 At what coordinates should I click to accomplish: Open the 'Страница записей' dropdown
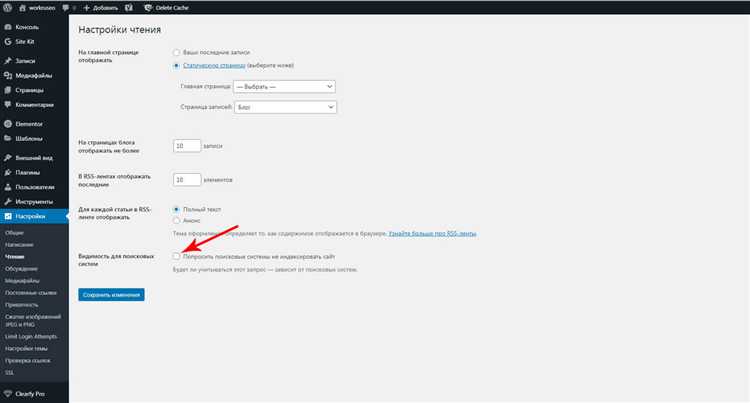[x=286, y=107]
